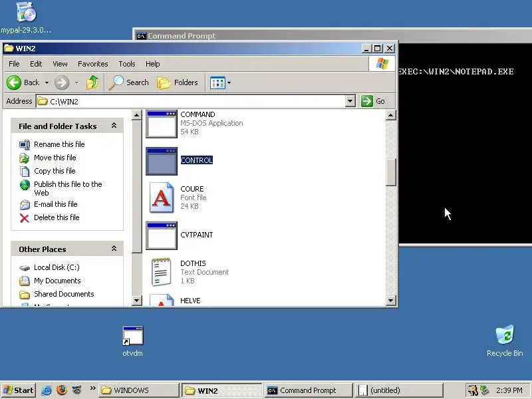Click Delete this file
Screen dimensions: 532x399
click(57, 217)
